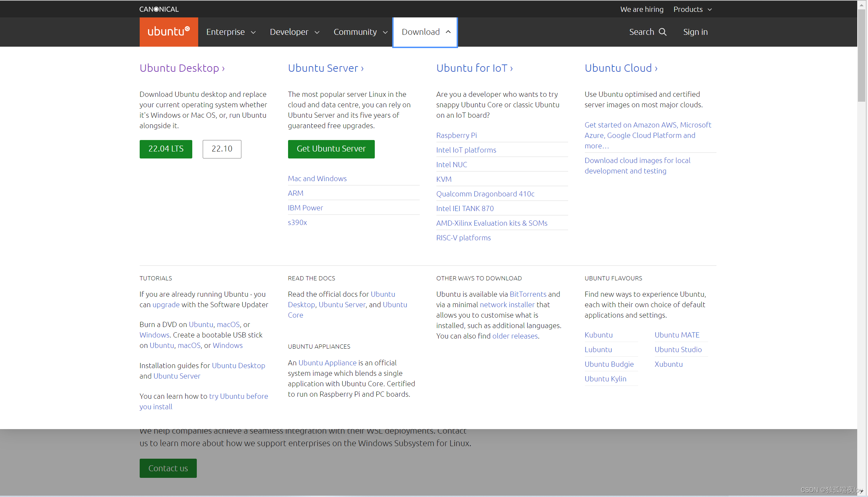Open the Ubuntu Server installation guide link
Screen dimensions: 868x497
[177, 376]
